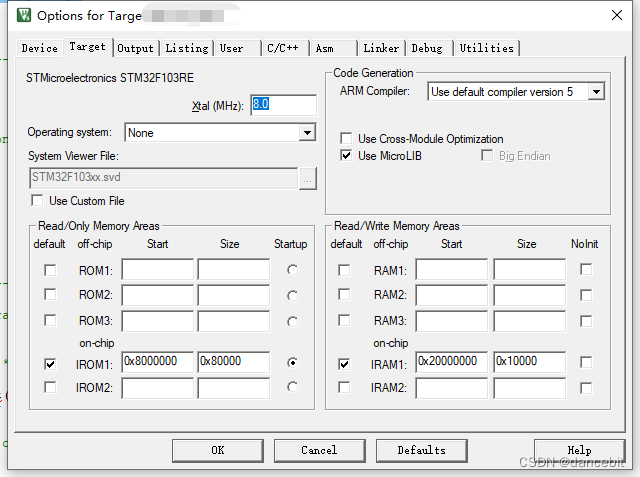Click the ROM3 Size field

click(x=234, y=321)
